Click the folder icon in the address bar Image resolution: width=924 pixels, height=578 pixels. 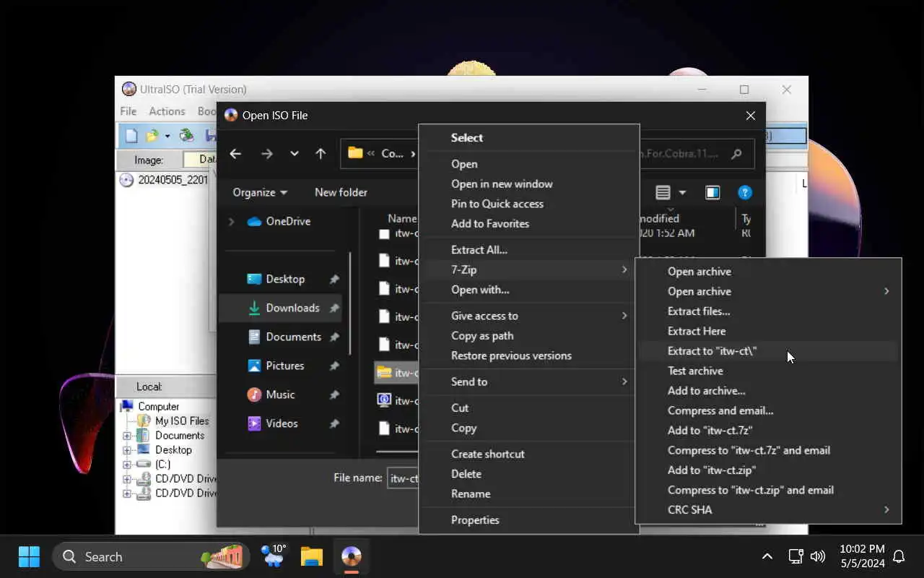click(x=355, y=153)
